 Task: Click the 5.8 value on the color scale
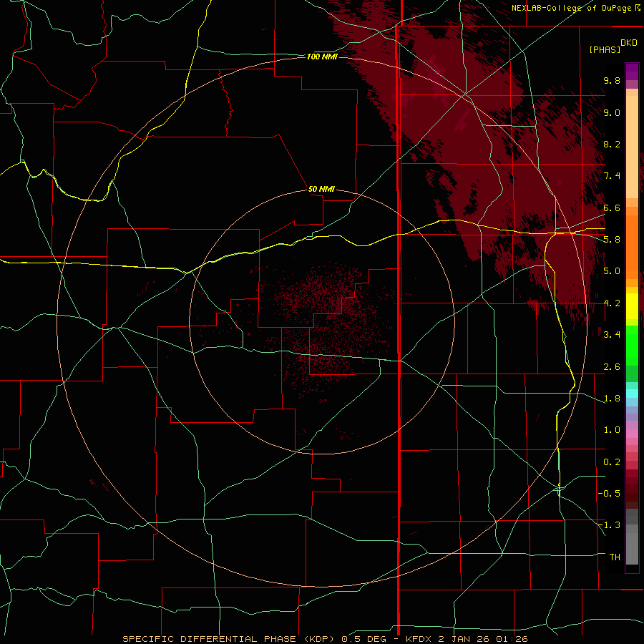coord(612,240)
